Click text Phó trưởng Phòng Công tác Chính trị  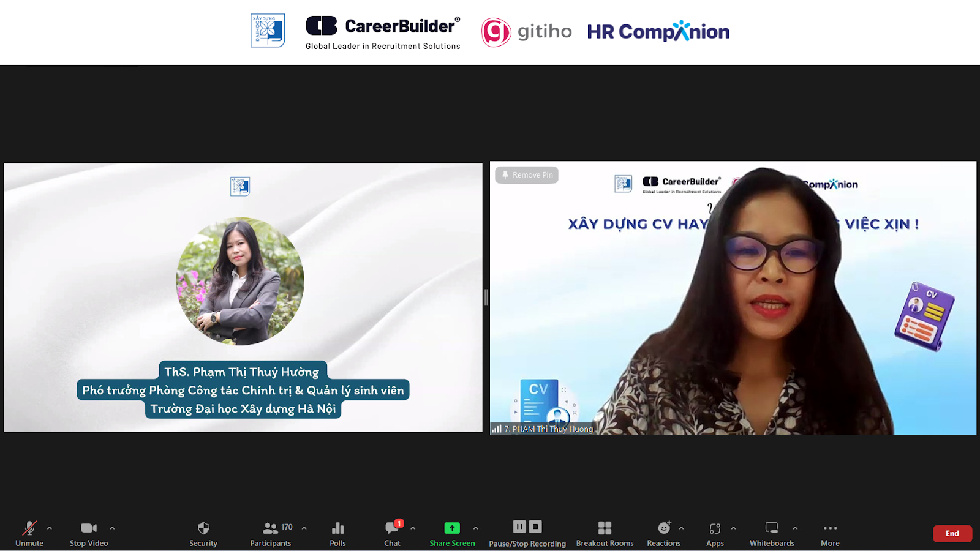(x=187, y=390)
